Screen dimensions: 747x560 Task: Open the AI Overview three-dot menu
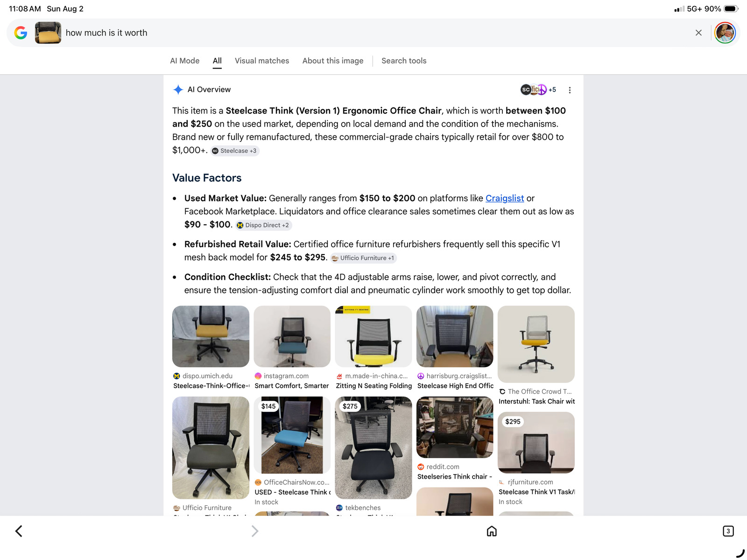click(x=570, y=90)
